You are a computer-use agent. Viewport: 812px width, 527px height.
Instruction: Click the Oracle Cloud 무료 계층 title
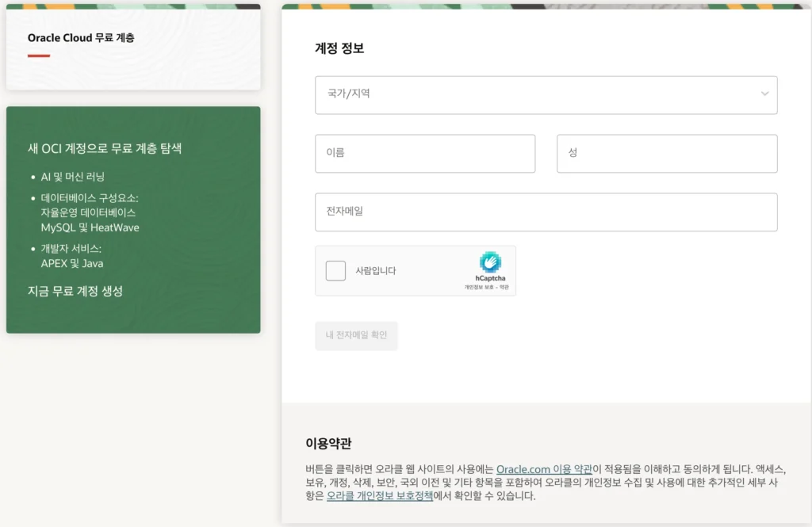tap(81, 38)
